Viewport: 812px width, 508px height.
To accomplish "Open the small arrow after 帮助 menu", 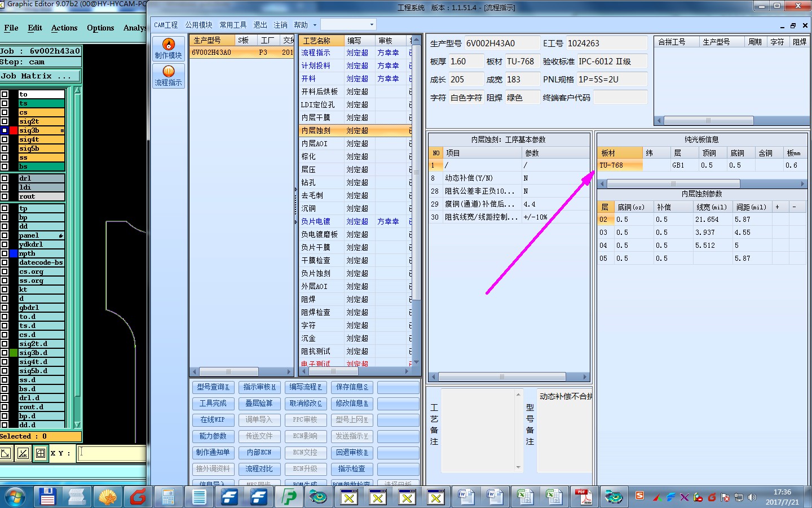I will 315,25.
